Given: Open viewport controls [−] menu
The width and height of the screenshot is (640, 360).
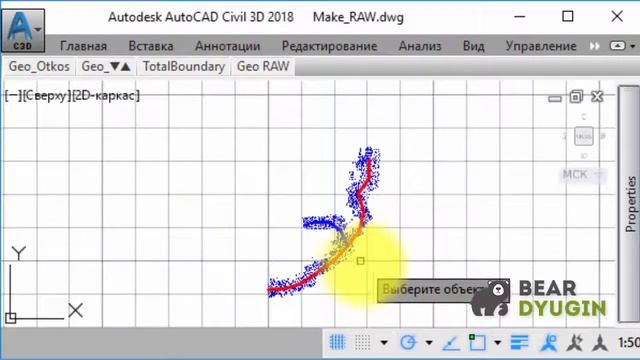Looking at the screenshot, I should (13, 96).
